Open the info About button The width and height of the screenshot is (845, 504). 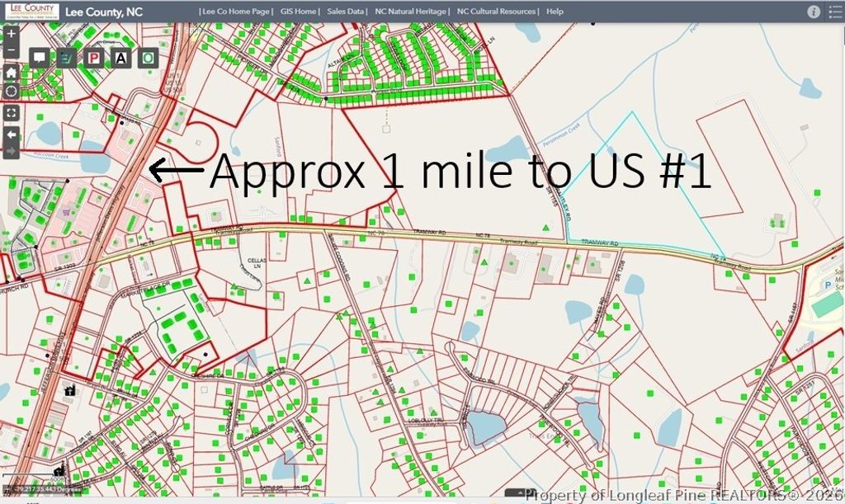coord(814,12)
